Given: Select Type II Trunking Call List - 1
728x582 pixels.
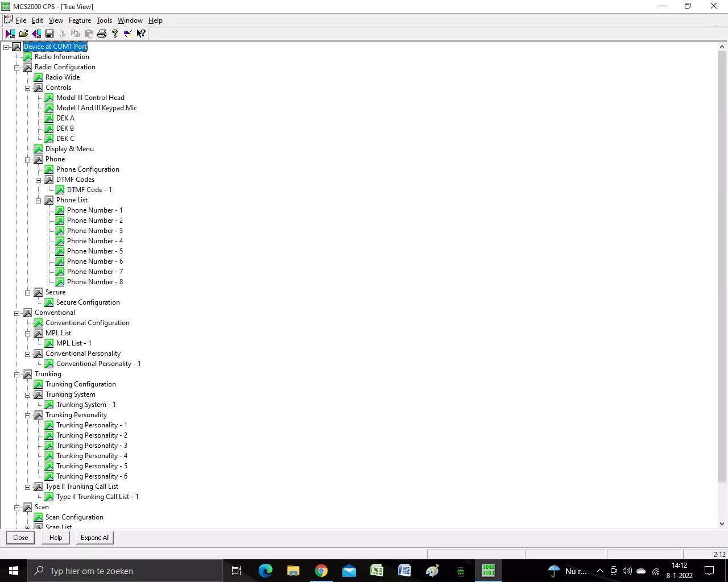Looking at the screenshot, I should click(97, 497).
